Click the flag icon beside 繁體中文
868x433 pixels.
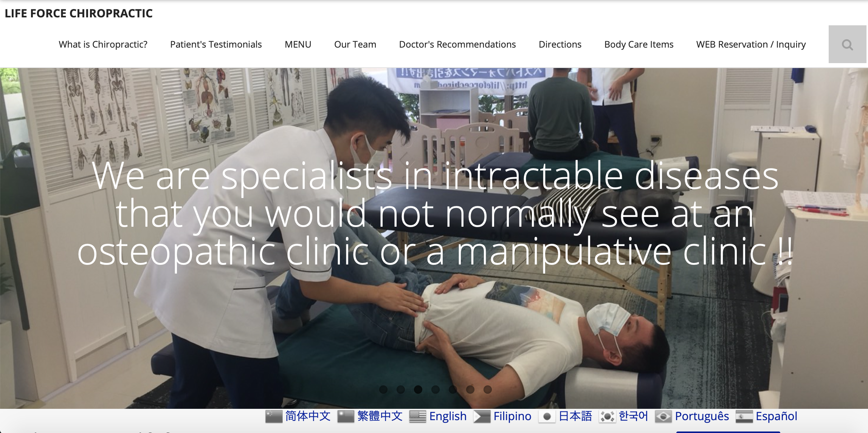coord(346,416)
